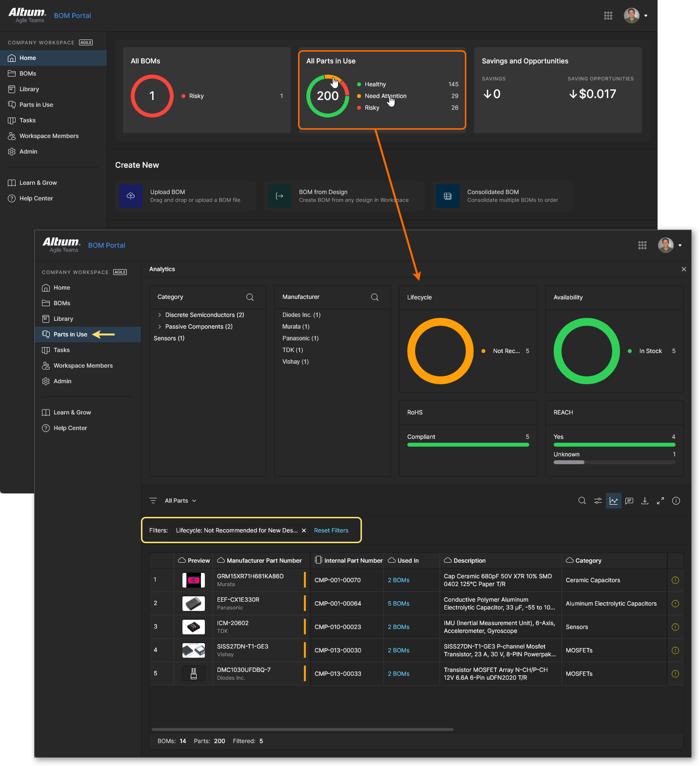This screenshot has height=766, width=700.
Task: Open Parts in Use in back window sidebar
Action: (54, 105)
